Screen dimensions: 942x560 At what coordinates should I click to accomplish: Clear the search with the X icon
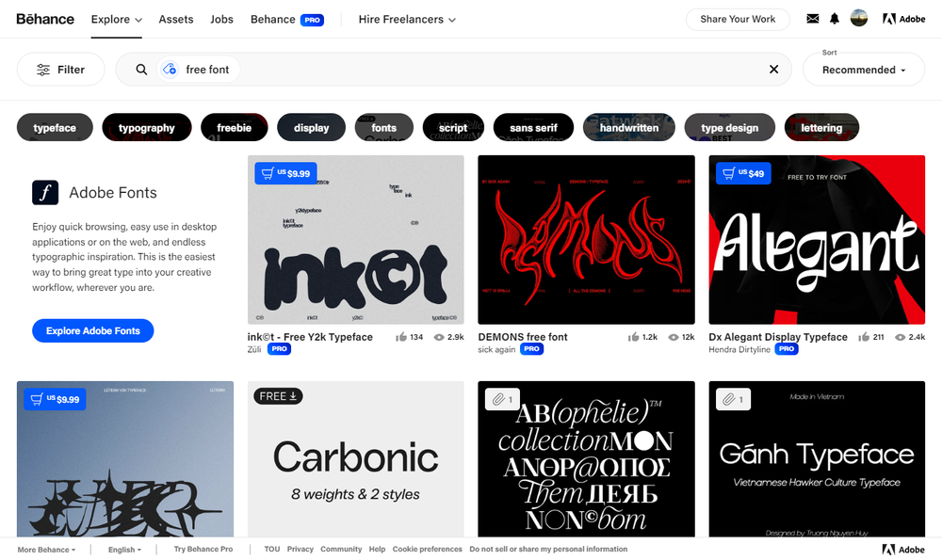773,69
